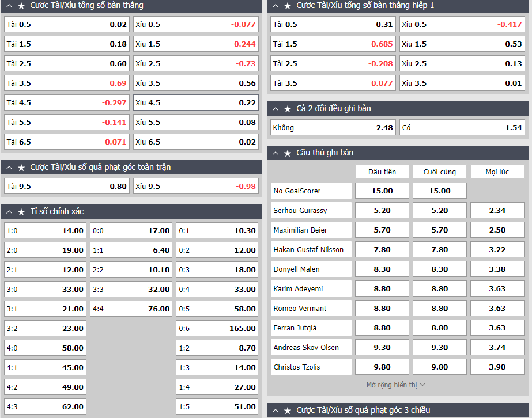Select the Mọi lúc column header
This screenshot has height=418, width=532.
[x=497, y=172]
